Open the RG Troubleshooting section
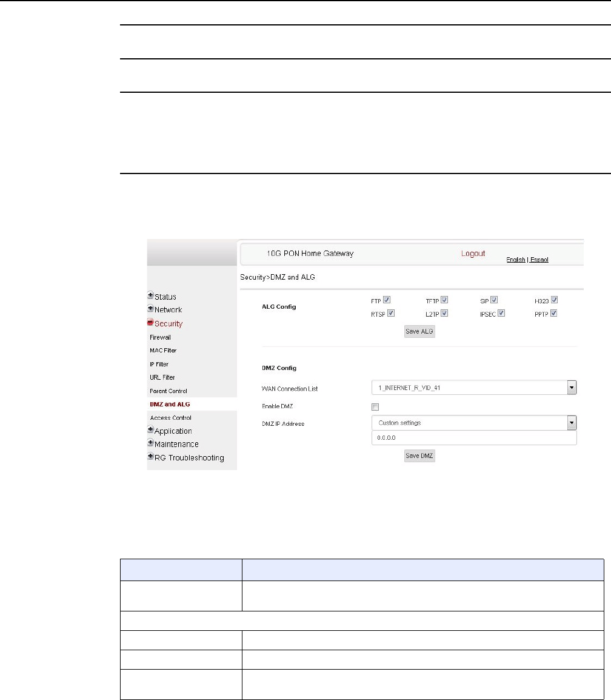This screenshot has width=611, height=700. coord(189,458)
